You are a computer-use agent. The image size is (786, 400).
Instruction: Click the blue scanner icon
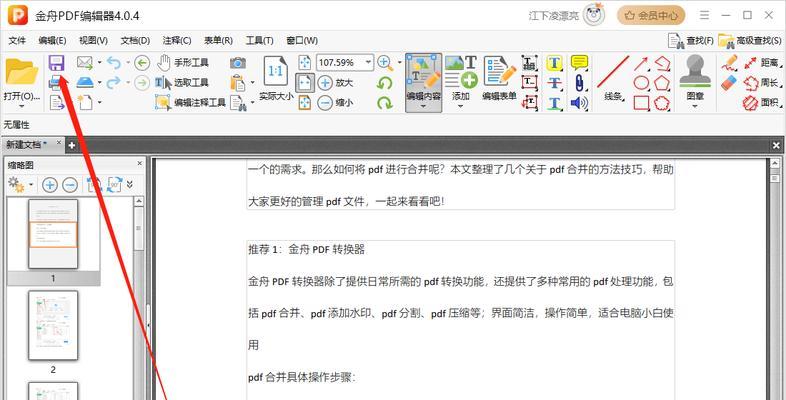(x=85, y=82)
